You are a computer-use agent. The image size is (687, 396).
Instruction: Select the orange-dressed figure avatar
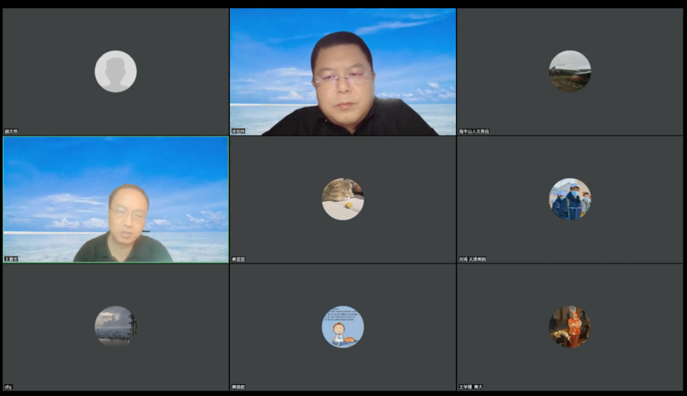(570, 327)
